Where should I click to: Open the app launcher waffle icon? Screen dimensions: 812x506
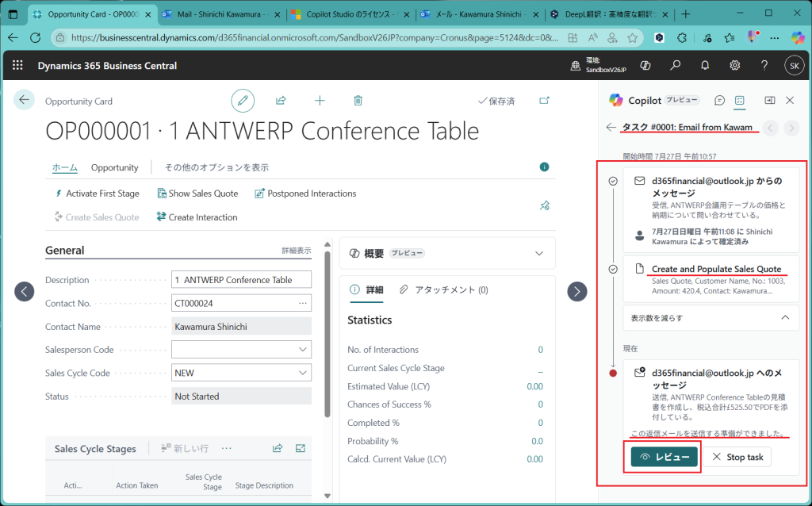click(x=17, y=65)
